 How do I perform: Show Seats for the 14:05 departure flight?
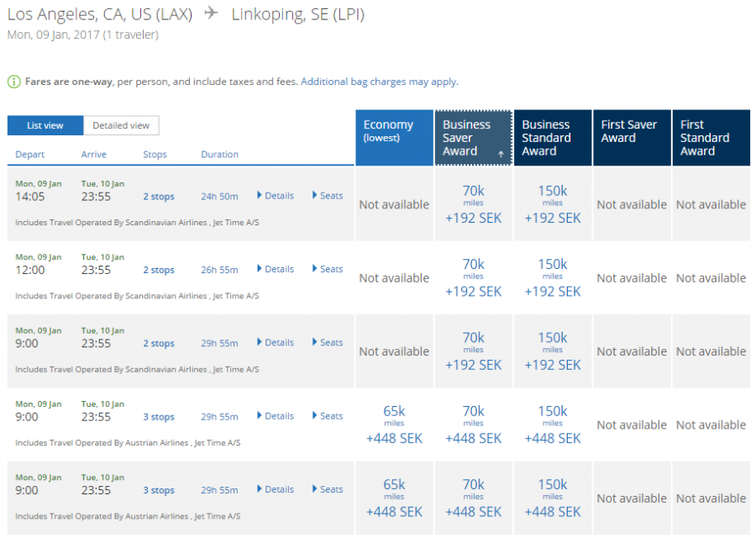click(328, 196)
